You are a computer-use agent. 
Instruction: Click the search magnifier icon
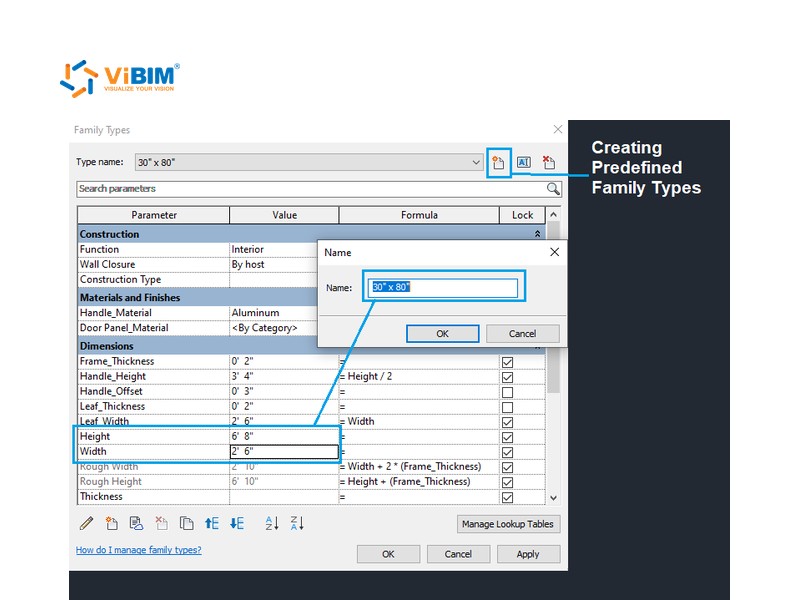click(553, 189)
